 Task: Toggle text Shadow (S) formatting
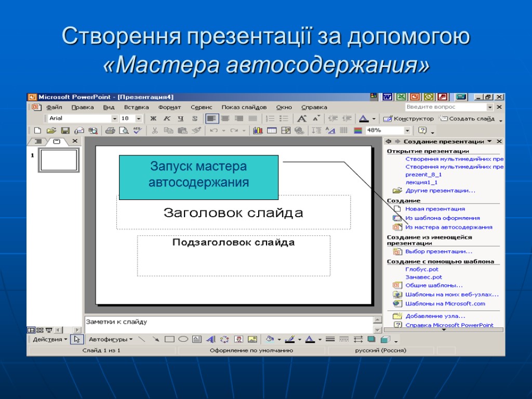[195, 118]
